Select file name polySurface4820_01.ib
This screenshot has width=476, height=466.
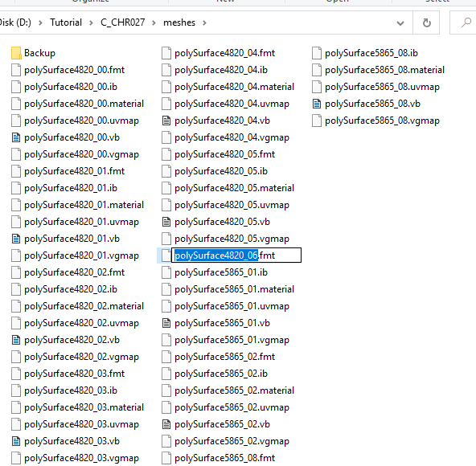[x=71, y=188]
